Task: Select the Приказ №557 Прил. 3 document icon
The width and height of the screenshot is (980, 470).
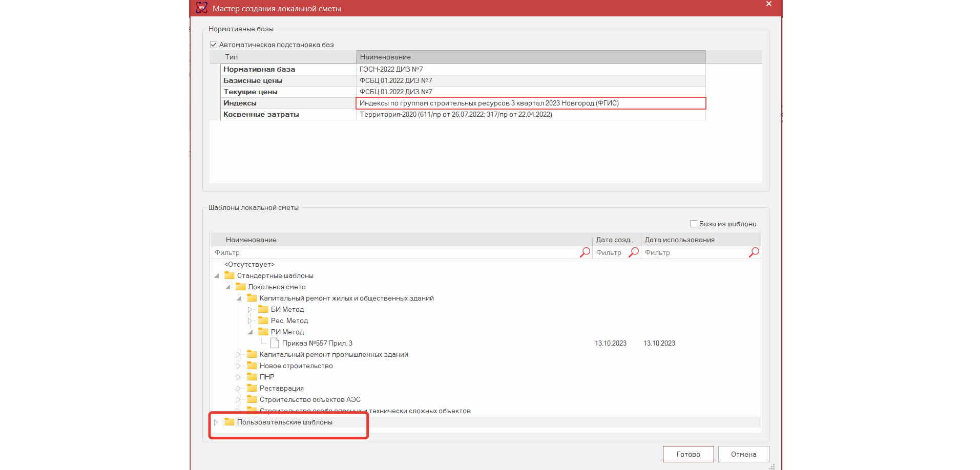Action: (x=275, y=343)
